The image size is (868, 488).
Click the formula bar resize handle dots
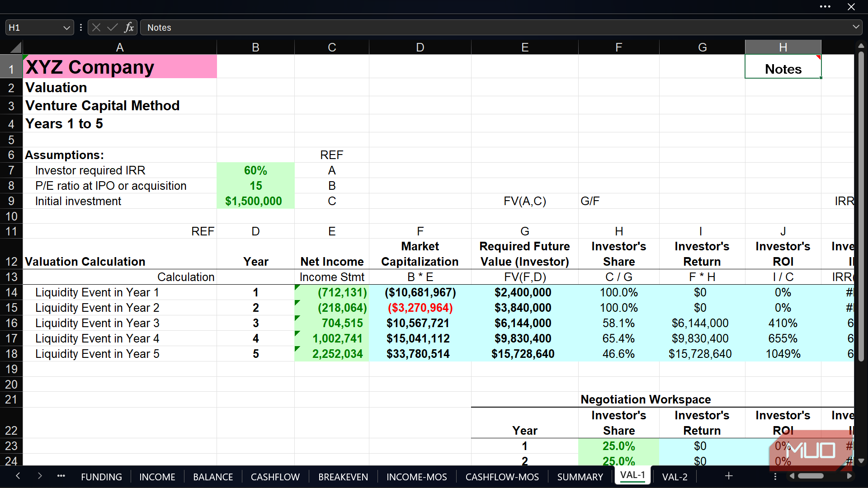pyautogui.click(x=81, y=28)
